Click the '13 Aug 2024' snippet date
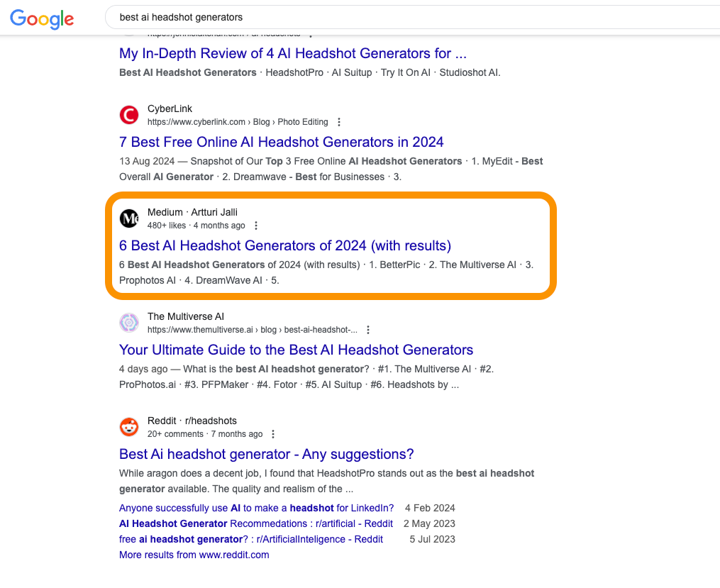 point(146,161)
